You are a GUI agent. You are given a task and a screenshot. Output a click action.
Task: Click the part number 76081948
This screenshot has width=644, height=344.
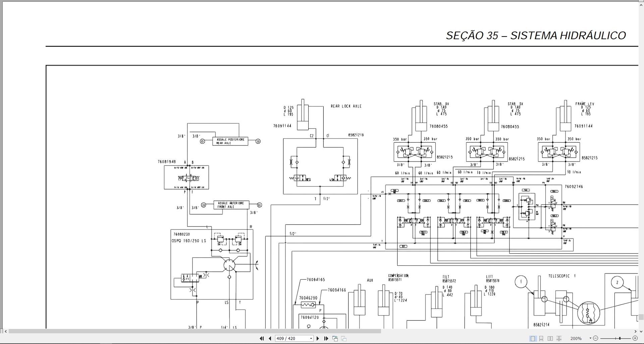click(x=167, y=162)
